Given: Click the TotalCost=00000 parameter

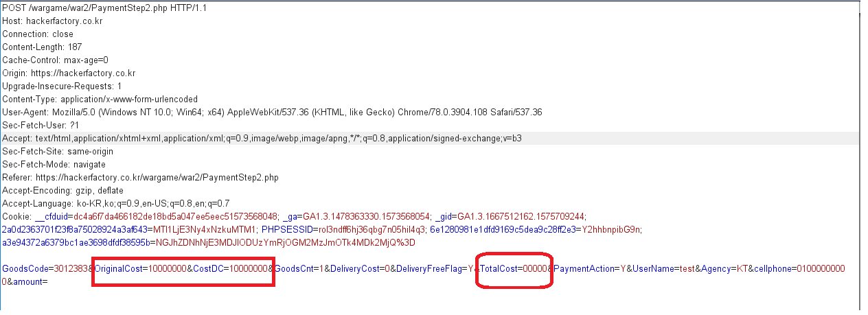Looking at the screenshot, I should [514, 268].
